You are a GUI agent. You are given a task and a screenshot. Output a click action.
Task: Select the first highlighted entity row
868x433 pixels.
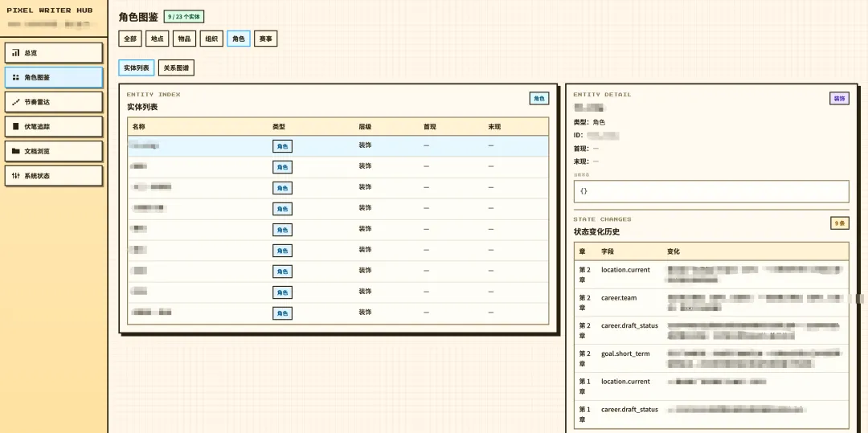pyautogui.click(x=338, y=146)
